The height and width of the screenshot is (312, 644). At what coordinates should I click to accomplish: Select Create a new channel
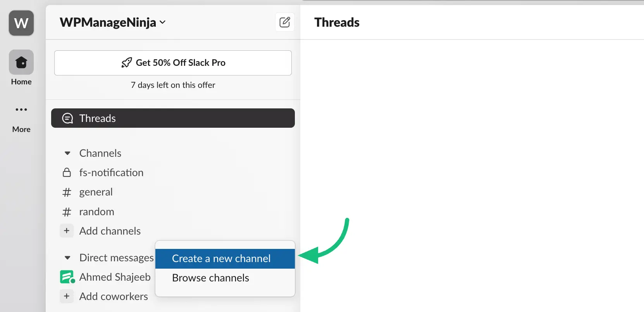[x=221, y=259]
